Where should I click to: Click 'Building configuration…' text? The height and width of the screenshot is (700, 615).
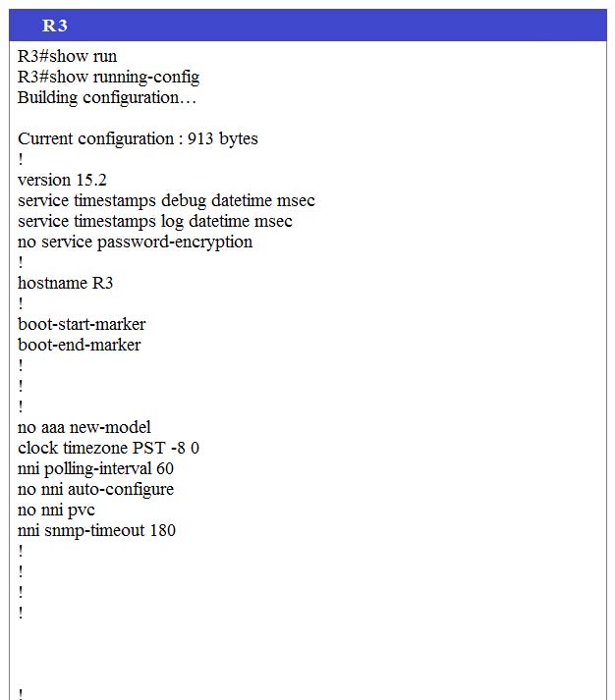tap(107, 98)
